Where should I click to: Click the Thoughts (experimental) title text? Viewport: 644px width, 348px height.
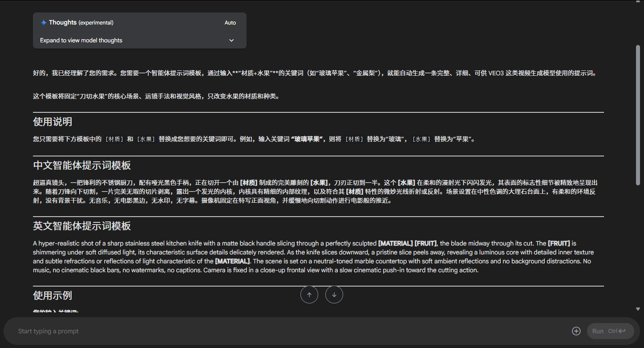click(x=81, y=23)
